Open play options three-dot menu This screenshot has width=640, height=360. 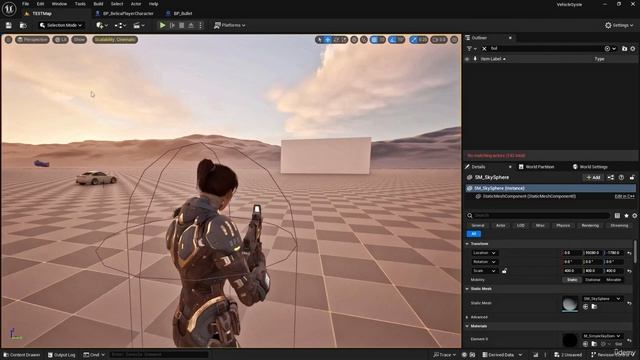(200, 25)
